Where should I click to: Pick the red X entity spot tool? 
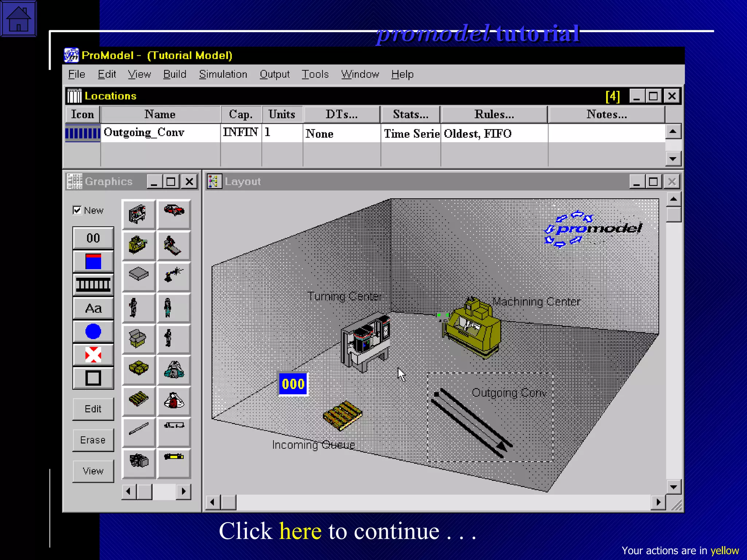tap(93, 355)
